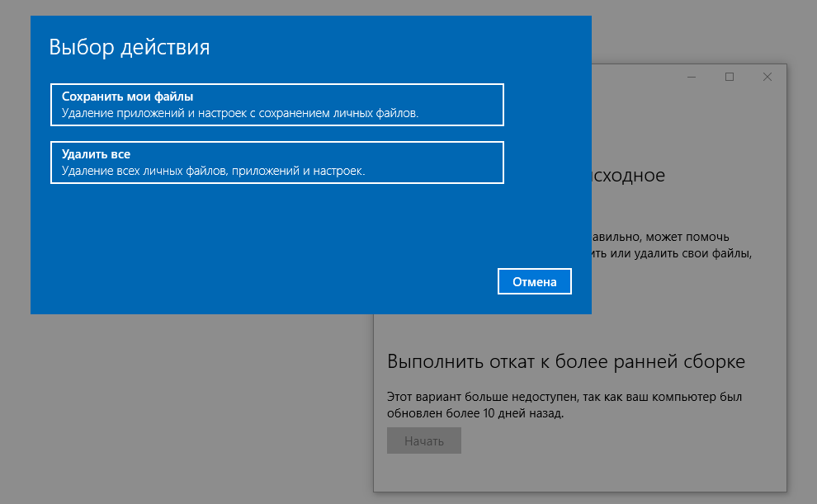817x504 pixels.
Task: Click 'Выполнить откат к более ранней сборке' heading
Action: click(x=566, y=361)
